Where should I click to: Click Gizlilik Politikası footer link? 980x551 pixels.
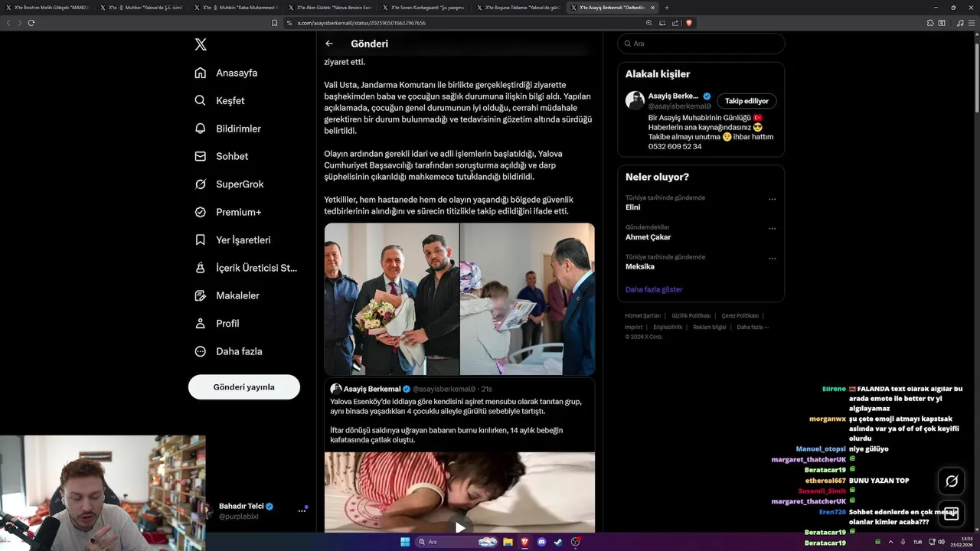[x=691, y=316]
